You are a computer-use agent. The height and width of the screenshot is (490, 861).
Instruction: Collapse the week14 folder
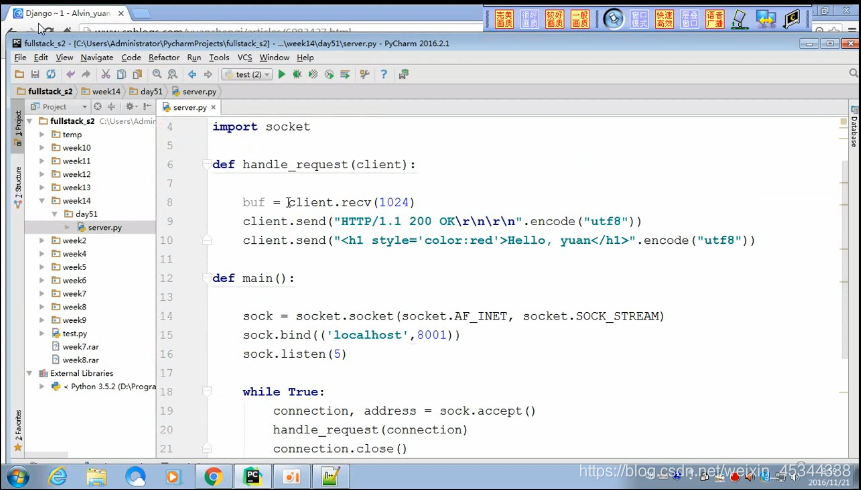pos(42,201)
